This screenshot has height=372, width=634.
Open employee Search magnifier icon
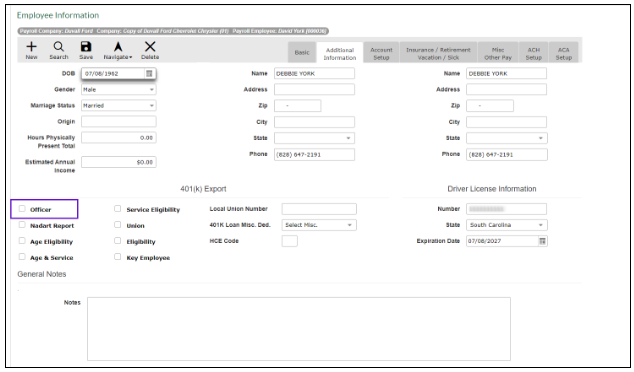pyautogui.click(x=59, y=46)
